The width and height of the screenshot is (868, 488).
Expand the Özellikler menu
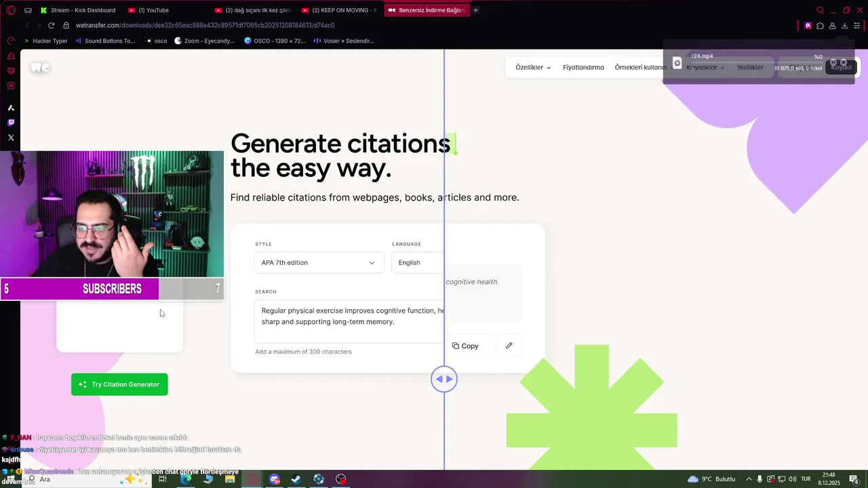(533, 68)
